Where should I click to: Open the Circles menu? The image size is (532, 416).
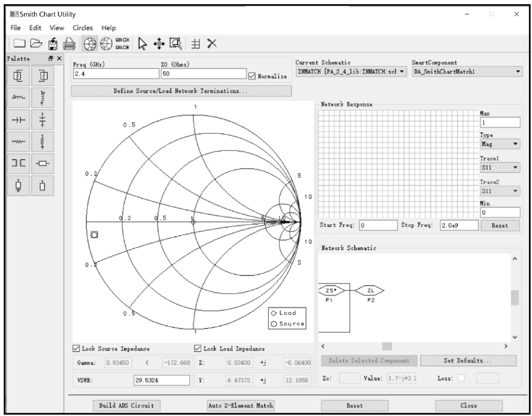82,28
